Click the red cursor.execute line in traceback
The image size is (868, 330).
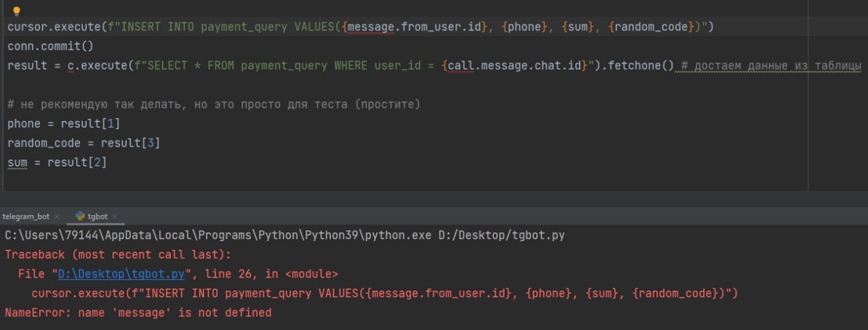pos(384,293)
